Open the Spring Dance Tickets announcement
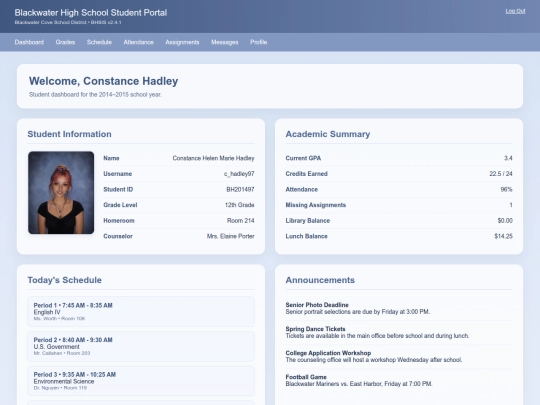This screenshot has width=540, height=405. pos(398,332)
